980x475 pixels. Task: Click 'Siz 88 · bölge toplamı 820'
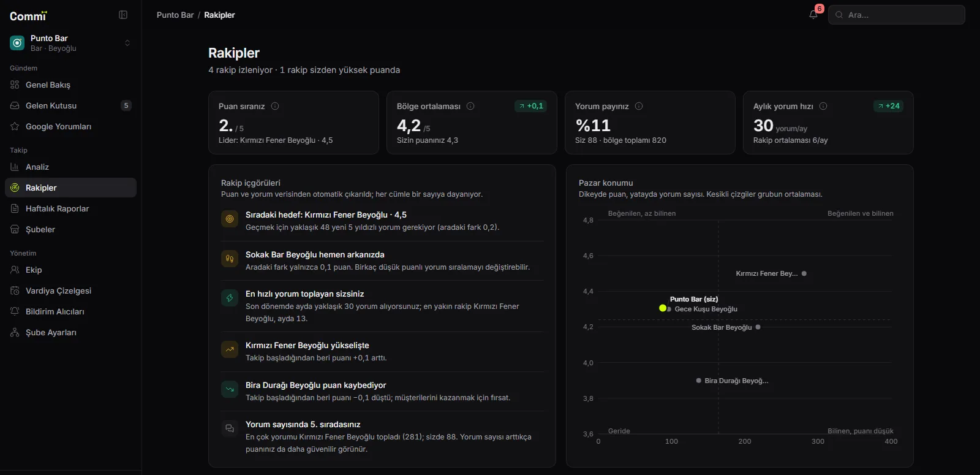[620, 140]
